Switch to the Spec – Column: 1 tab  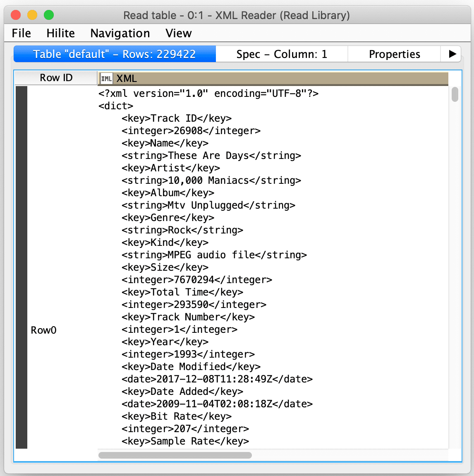pos(282,54)
